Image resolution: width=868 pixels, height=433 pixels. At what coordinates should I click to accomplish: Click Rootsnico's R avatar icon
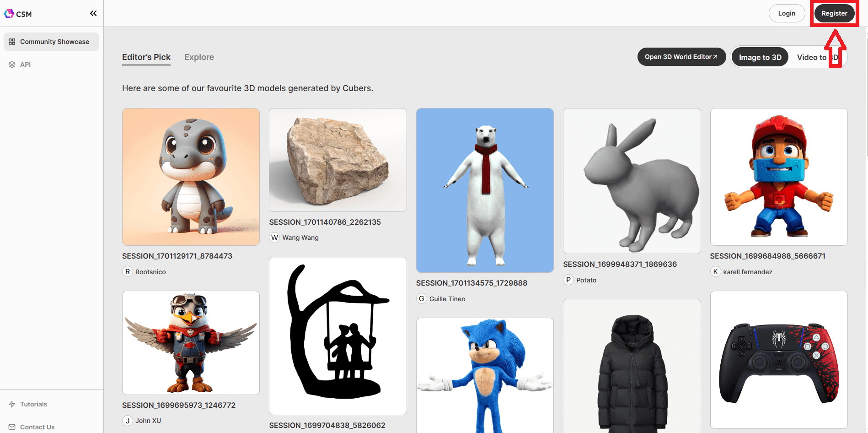coord(128,272)
